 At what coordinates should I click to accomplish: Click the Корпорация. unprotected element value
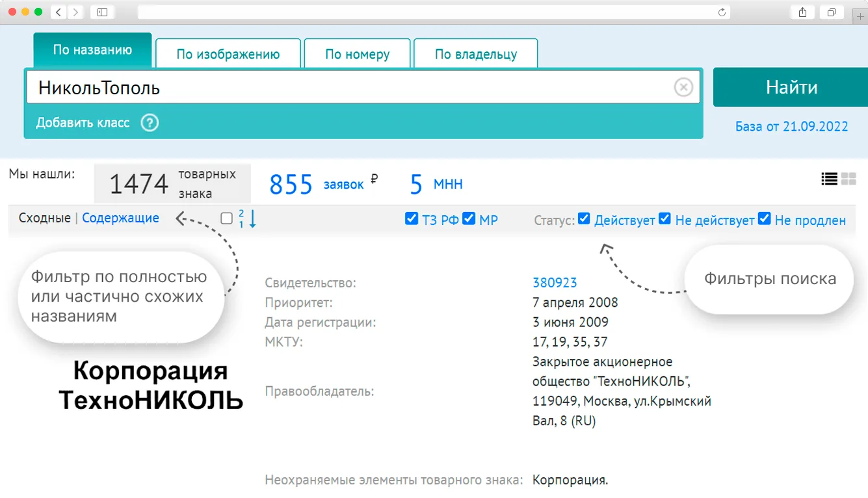tap(570, 480)
